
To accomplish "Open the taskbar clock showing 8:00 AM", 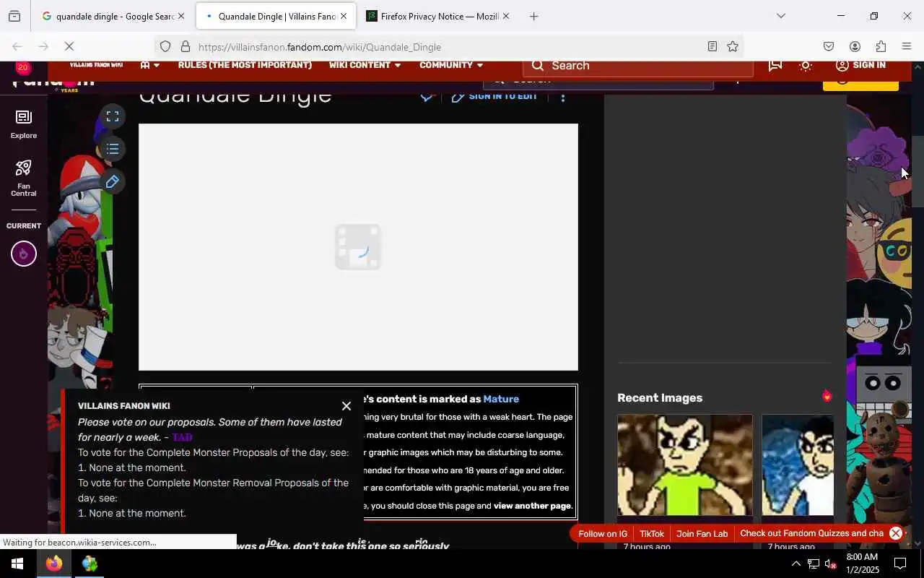I will [862, 564].
